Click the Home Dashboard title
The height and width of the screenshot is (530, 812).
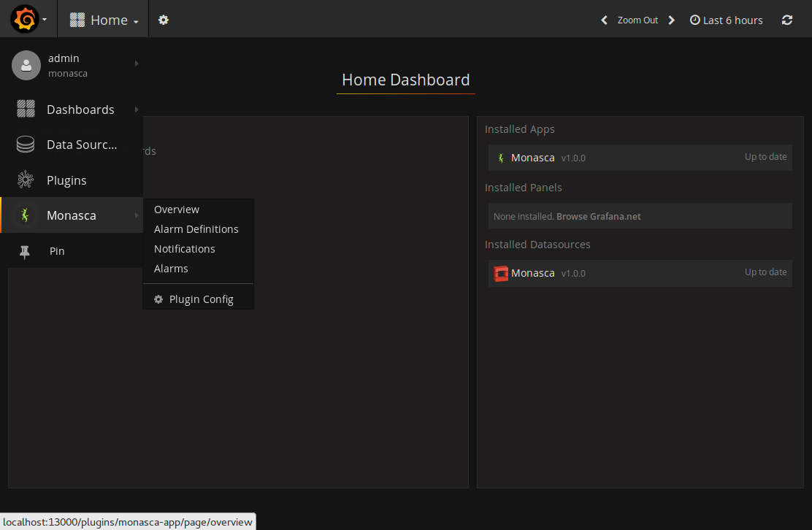tap(406, 80)
